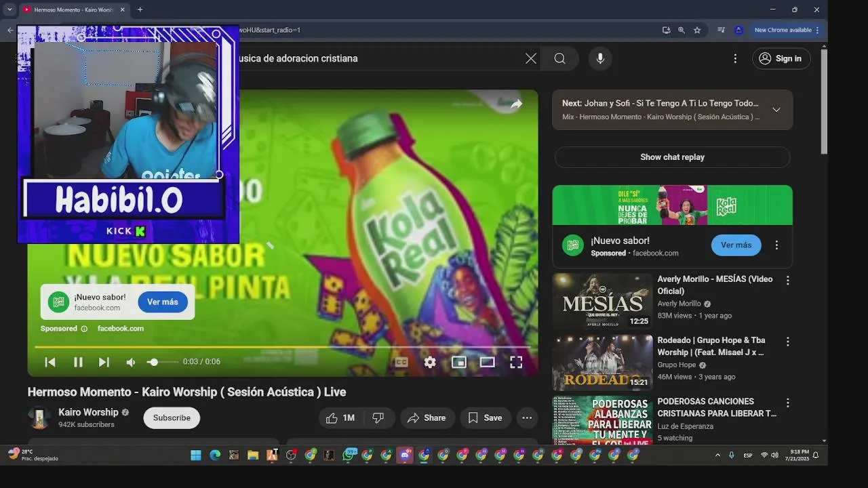Install or cast page icon in address bar
Image resolution: width=868 pixels, height=488 pixels.
666,30
